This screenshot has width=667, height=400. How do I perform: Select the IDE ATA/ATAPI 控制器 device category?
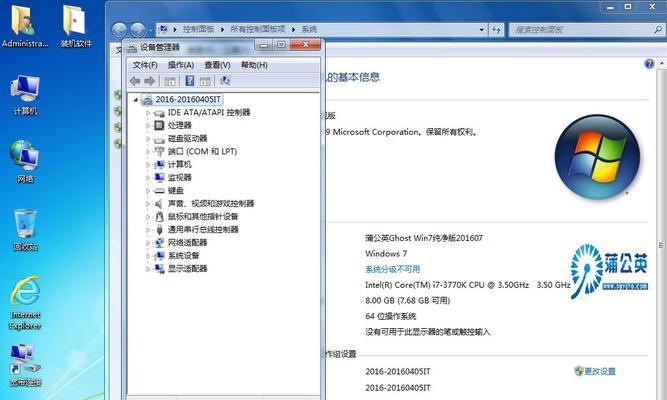pos(208,112)
